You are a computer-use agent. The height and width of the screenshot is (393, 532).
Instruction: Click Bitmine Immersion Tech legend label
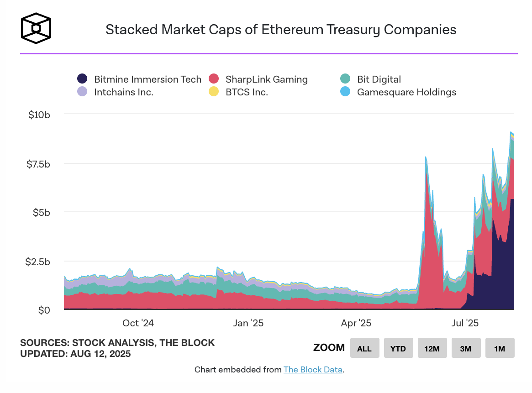[147, 79]
